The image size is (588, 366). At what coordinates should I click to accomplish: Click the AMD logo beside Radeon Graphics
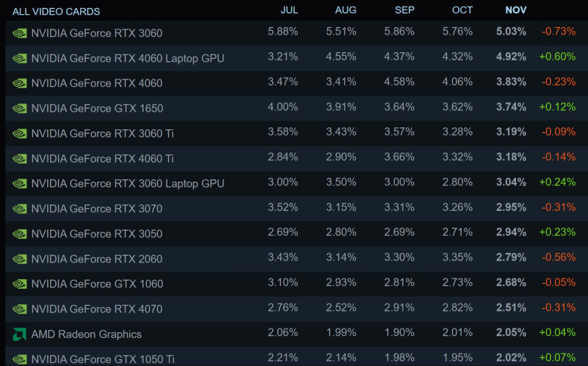(20, 334)
